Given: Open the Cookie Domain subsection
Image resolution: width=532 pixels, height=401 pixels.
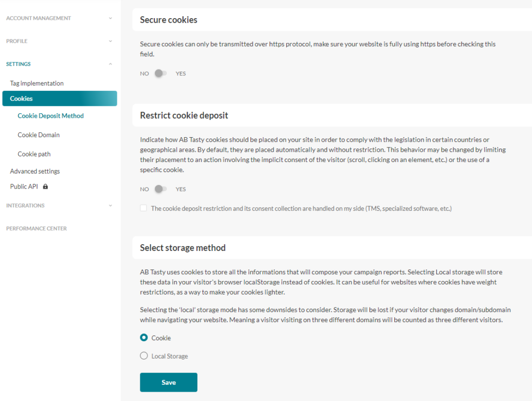Looking at the screenshot, I should (38, 135).
